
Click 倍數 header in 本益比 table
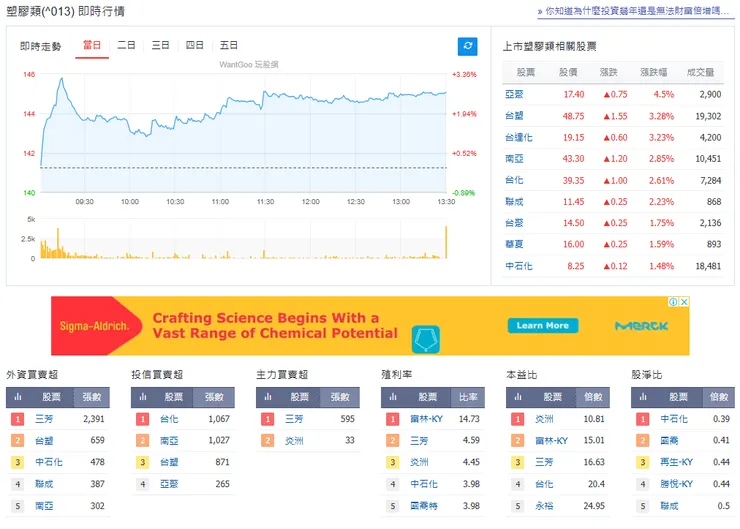click(593, 397)
